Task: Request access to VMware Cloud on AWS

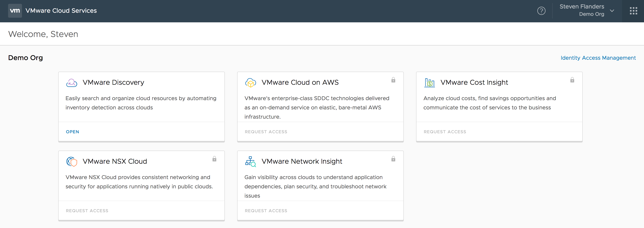Action: click(x=266, y=132)
